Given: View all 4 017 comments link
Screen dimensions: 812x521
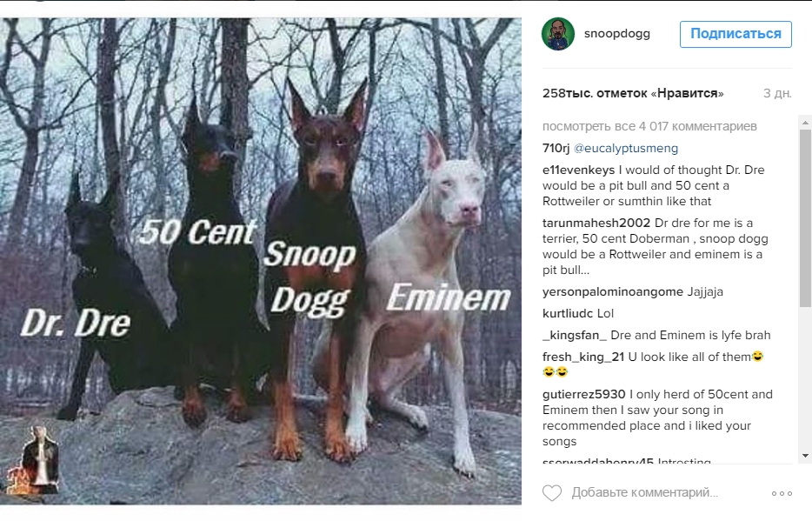Looking at the screenshot, I should pyautogui.click(x=649, y=126).
